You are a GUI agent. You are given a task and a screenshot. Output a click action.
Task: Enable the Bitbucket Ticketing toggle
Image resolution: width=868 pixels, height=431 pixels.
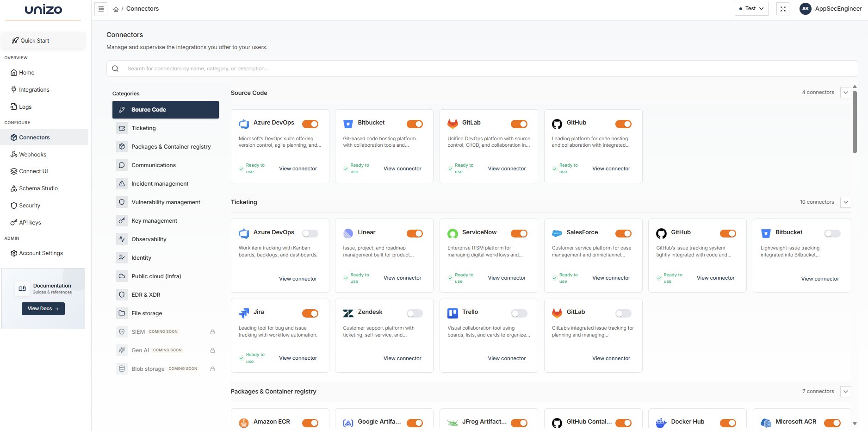pos(832,234)
